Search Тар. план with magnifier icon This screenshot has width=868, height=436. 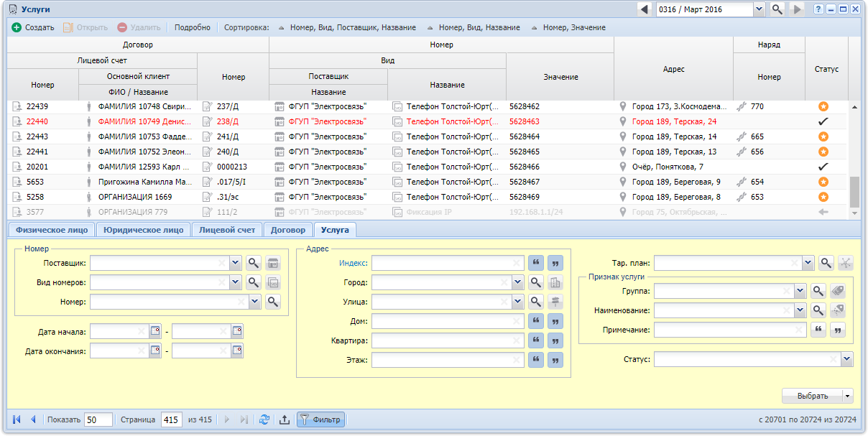click(x=826, y=264)
